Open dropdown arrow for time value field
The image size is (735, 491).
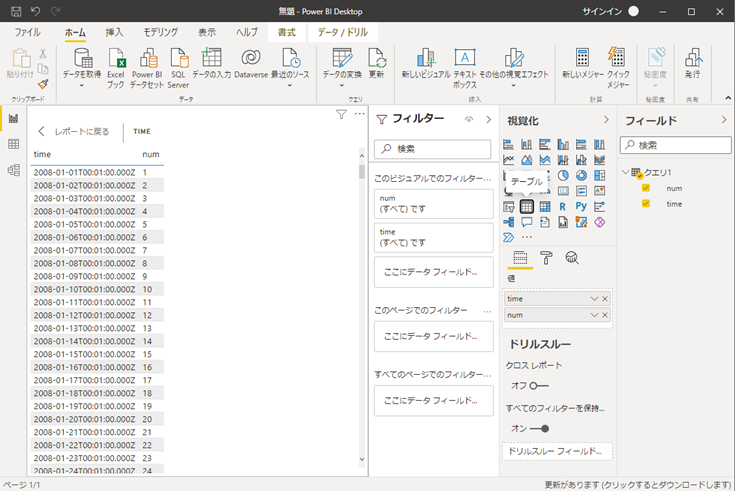point(594,299)
